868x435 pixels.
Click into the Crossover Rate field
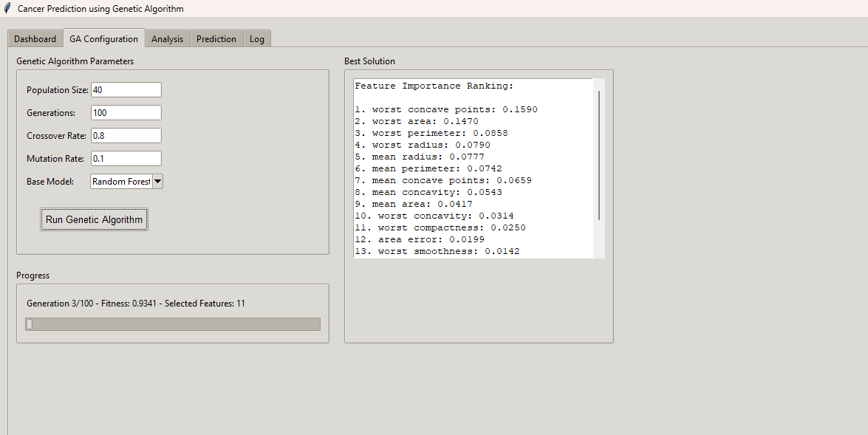point(126,136)
